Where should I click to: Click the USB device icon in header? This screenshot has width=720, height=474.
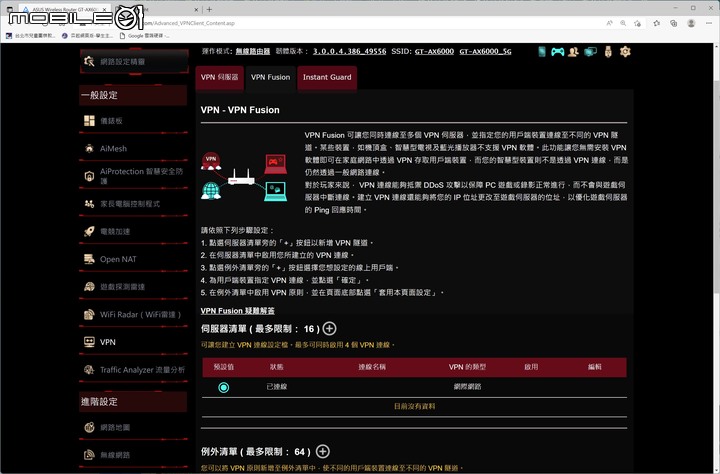[x=608, y=51]
